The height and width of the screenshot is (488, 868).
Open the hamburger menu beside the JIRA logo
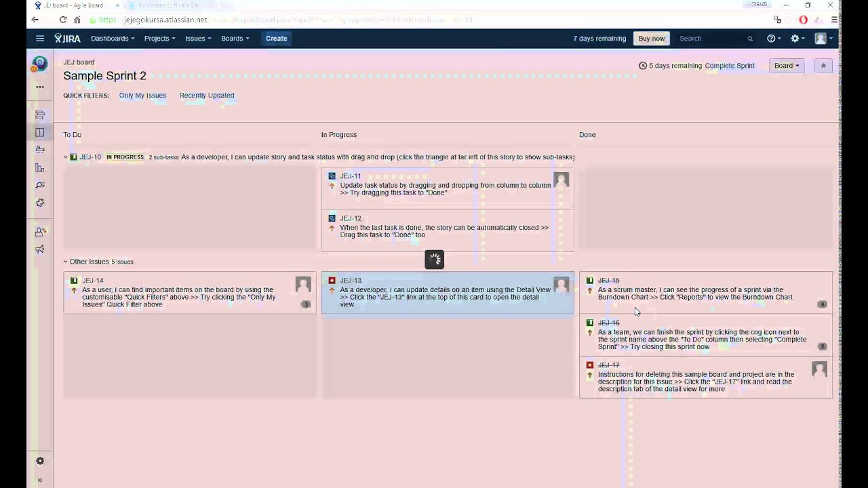click(40, 39)
